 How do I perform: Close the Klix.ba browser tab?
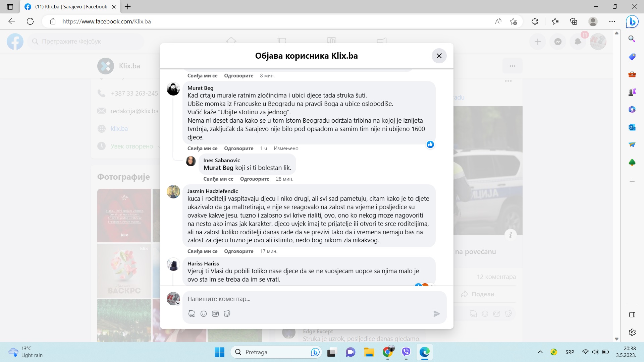[x=114, y=7]
